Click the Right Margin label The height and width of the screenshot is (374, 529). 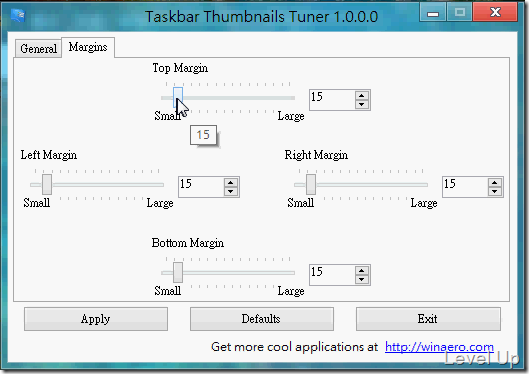pos(316,155)
